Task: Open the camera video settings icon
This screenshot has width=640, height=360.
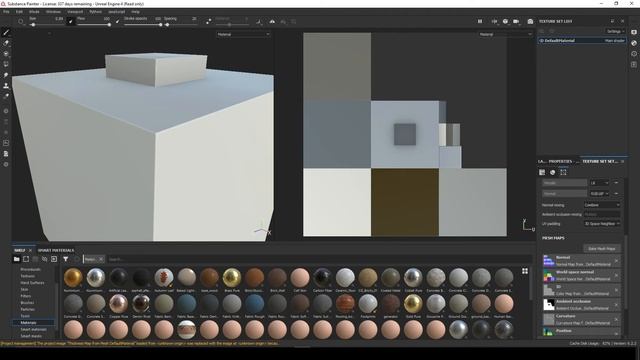Action: tap(516, 21)
